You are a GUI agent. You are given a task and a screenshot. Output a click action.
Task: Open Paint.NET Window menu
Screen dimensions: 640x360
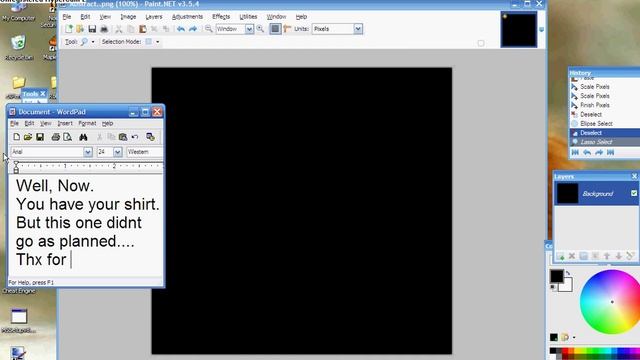pyautogui.click(x=276, y=17)
